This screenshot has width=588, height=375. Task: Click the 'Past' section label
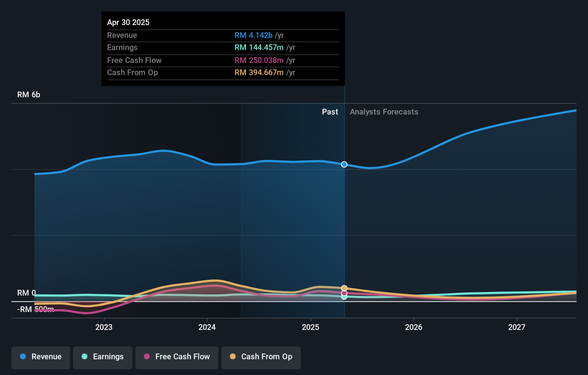tap(330, 112)
